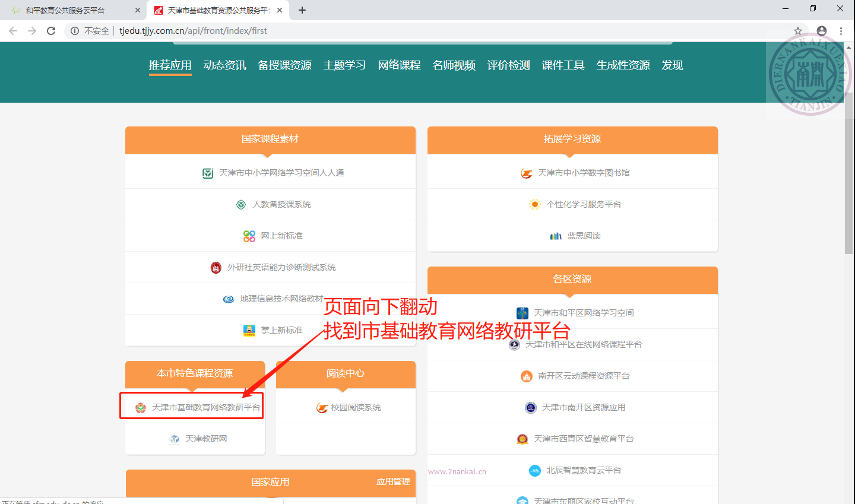Click the 地理信息技术网络教材 icon
Viewport: 855px width, 504px height.
pyautogui.click(x=229, y=299)
